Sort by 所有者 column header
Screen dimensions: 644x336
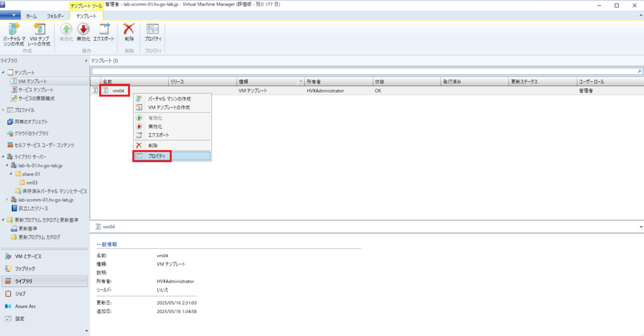(x=339, y=81)
